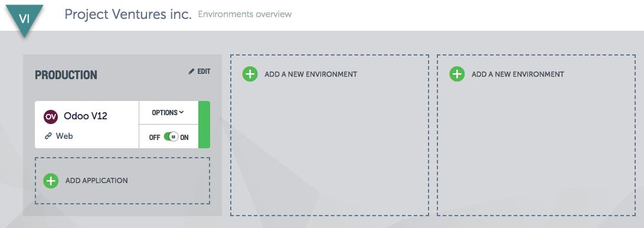Viewport: 644px width, 228px height.
Task: Click the ADD APPLICATION text
Action: click(x=97, y=181)
